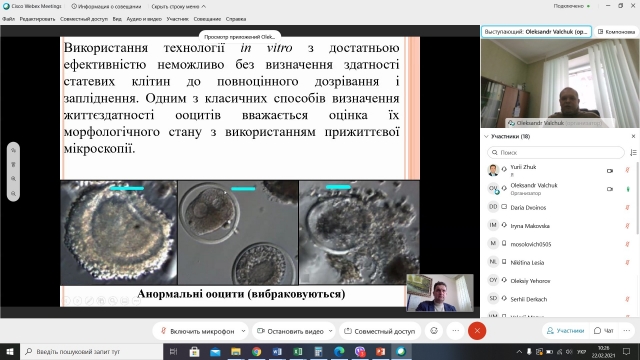The height and width of the screenshot is (360, 640).
Task: Open the Аудио и видео menu
Action: (x=144, y=19)
